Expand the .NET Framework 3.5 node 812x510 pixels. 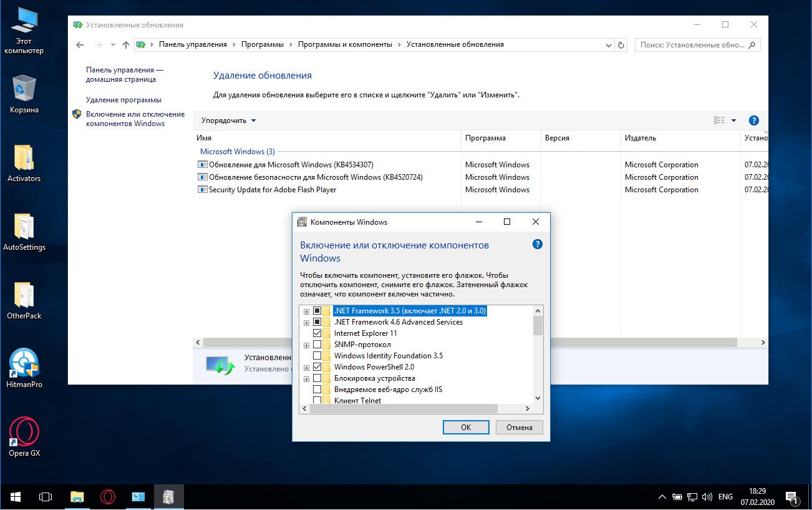click(306, 311)
